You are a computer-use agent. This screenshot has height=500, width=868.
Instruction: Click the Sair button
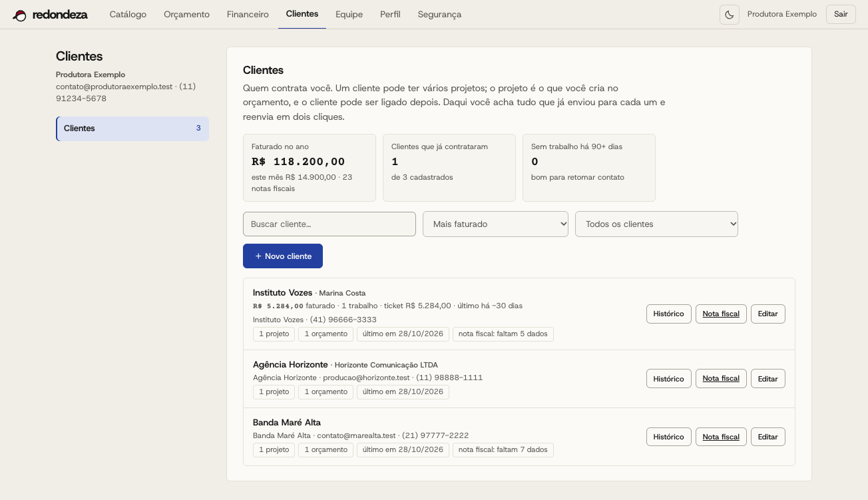841,15
